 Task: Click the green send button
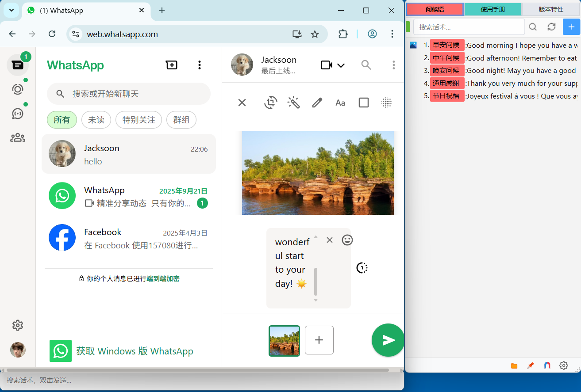pyautogui.click(x=388, y=340)
